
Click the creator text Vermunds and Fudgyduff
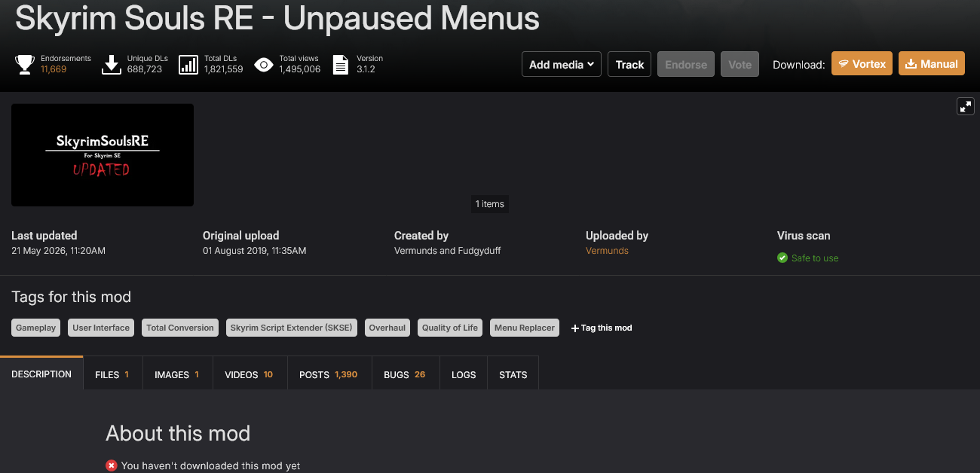447,251
